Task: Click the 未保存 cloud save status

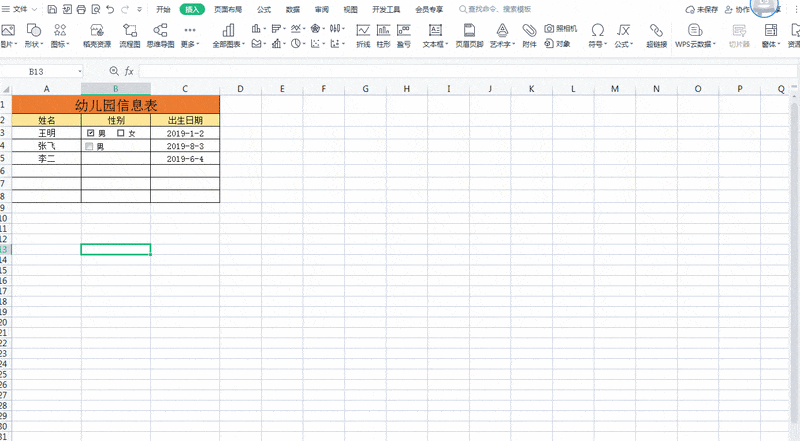Action: pyautogui.click(x=702, y=10)
